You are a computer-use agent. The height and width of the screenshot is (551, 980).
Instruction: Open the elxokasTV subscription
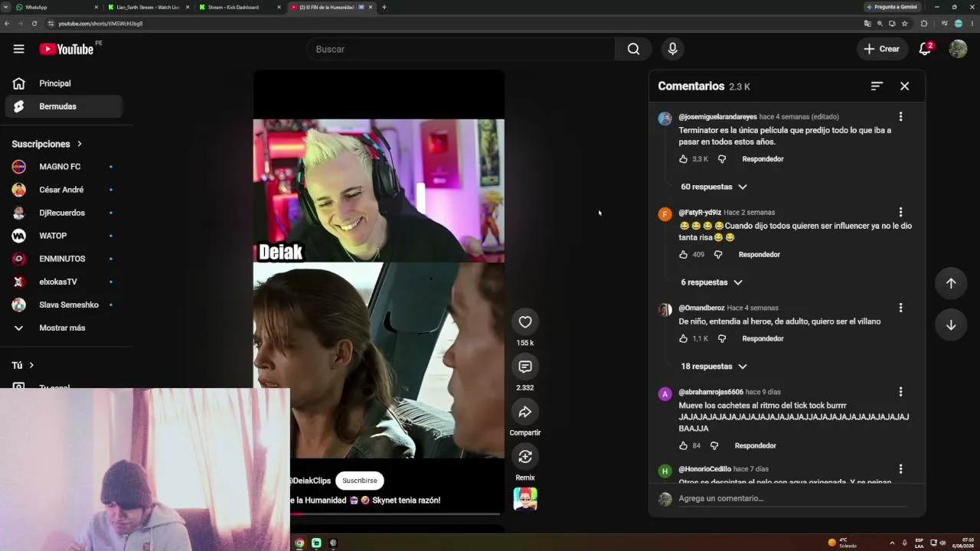(x=64, y=282)
